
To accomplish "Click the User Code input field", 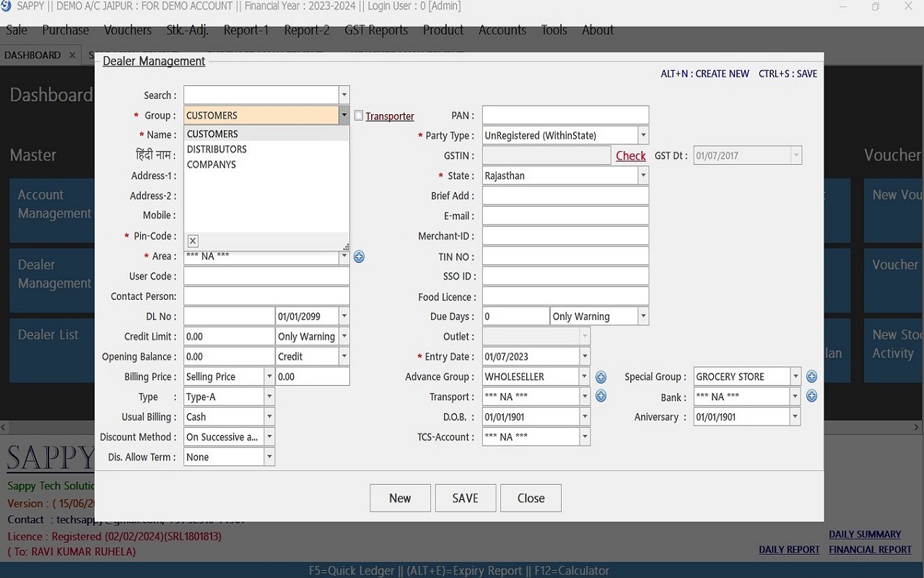I will (x=266, y=276).
